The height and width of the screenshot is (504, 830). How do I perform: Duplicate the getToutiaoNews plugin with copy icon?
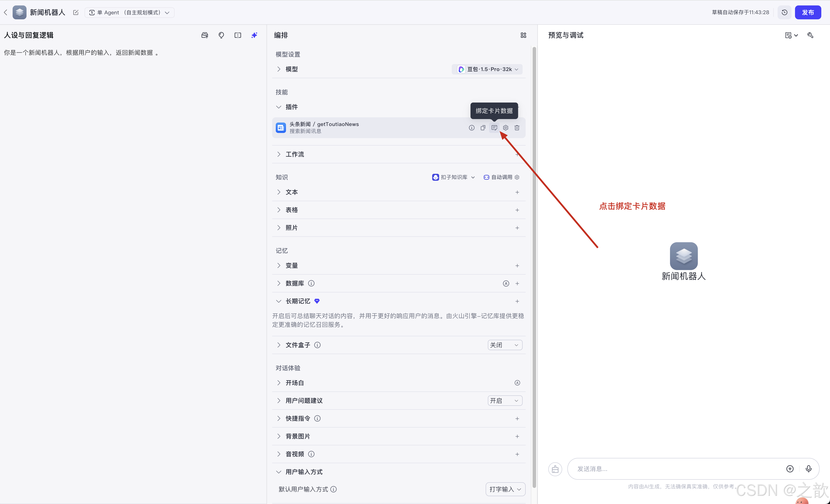[483, 128]
